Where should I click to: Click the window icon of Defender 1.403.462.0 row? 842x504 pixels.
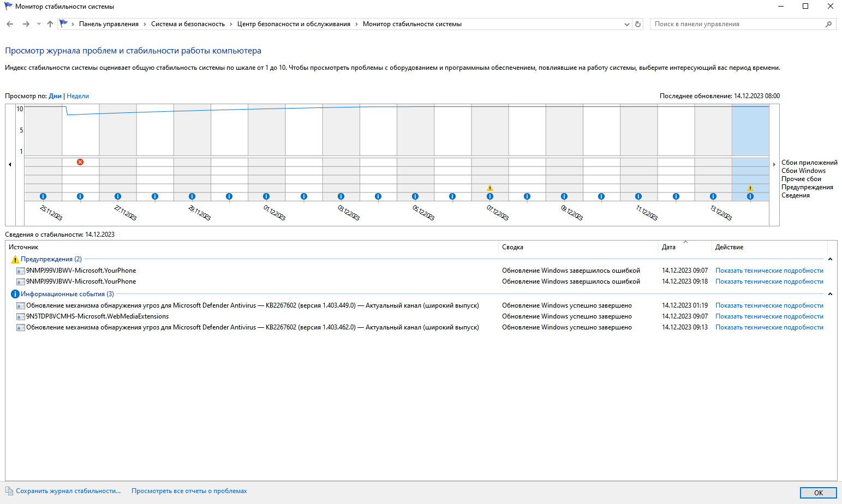[x=21, y=327]
